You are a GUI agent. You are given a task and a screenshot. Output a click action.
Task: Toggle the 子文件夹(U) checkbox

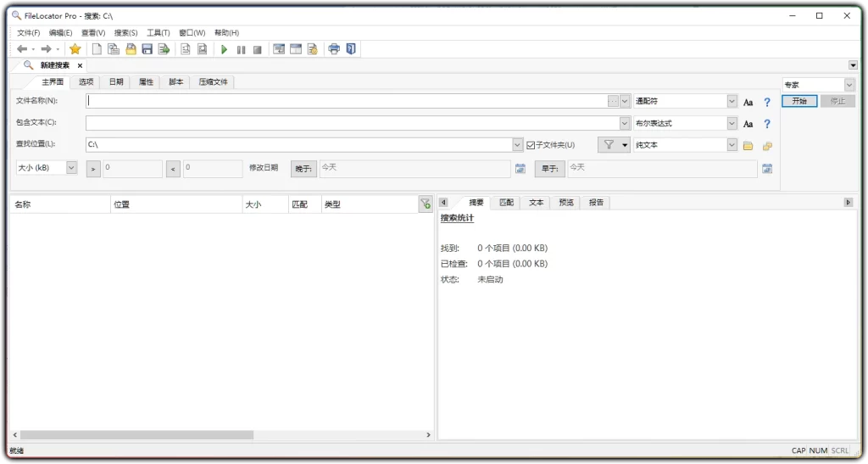tap(531, 145)
